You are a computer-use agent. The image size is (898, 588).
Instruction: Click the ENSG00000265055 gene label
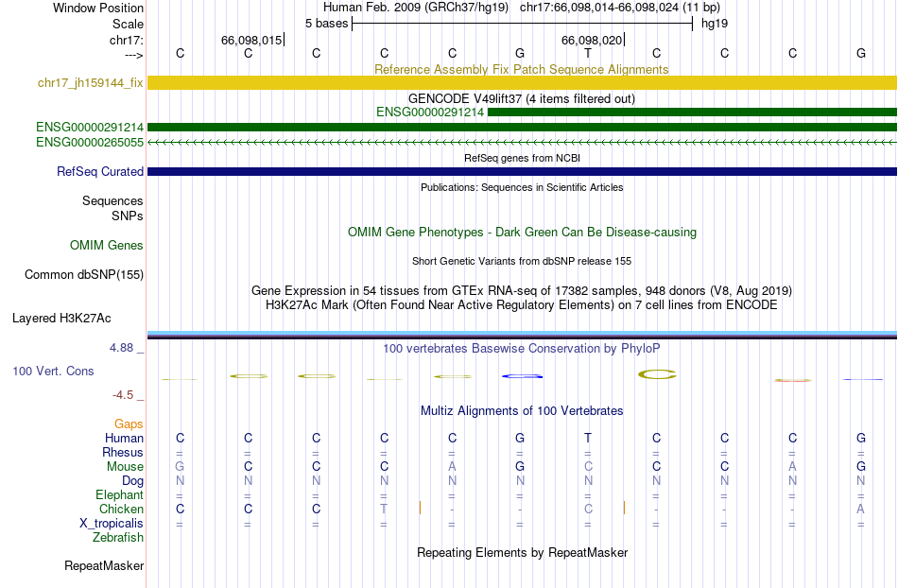click(90, 142)
